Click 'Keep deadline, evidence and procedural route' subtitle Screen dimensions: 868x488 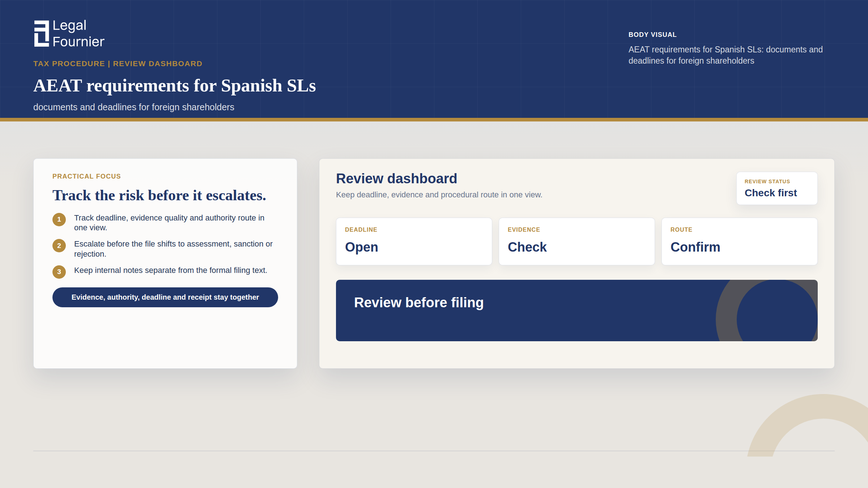439,195
